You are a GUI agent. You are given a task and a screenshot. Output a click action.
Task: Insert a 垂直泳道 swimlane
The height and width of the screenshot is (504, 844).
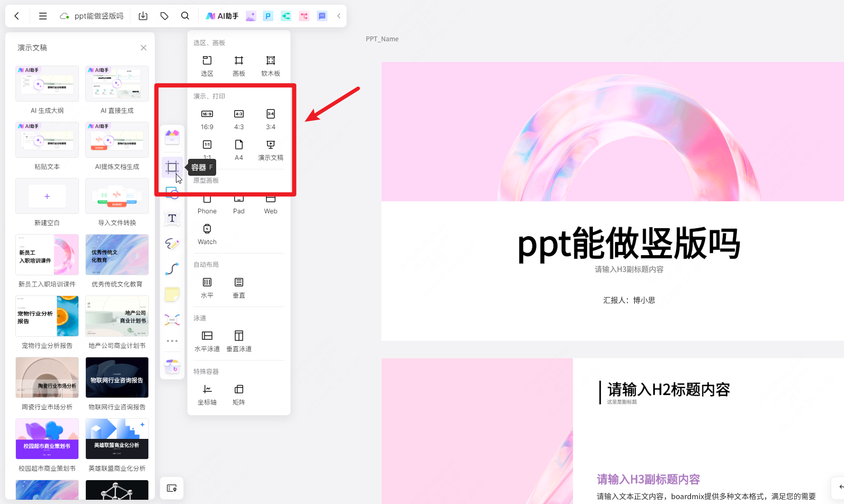click(x=239, y=341)
